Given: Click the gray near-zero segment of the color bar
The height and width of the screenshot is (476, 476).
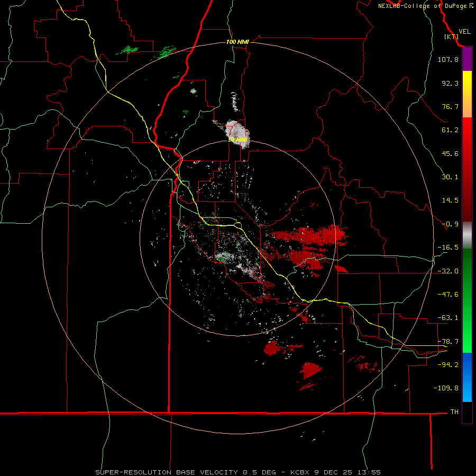Looking at the screenshot, I should [467, 235].
